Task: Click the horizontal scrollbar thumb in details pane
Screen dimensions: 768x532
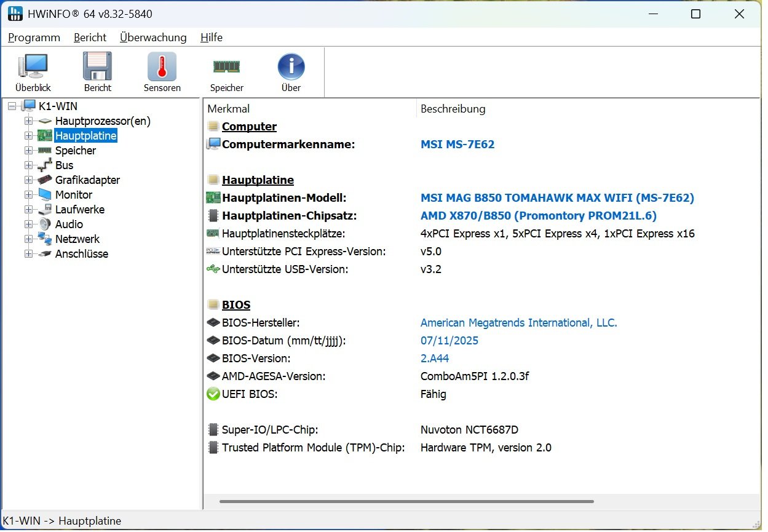Action: click(406, 501)
